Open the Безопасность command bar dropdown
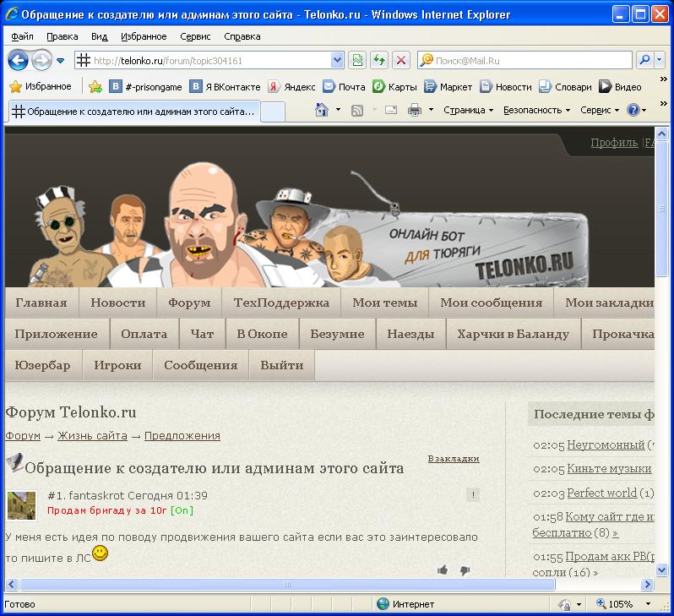The width and height of the screenshot is (674, 616). 536,110
